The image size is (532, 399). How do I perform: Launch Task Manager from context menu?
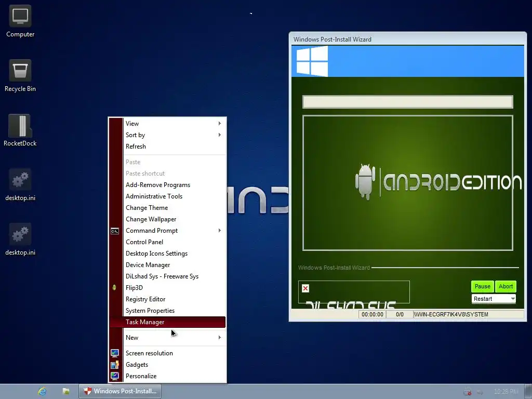168,322
